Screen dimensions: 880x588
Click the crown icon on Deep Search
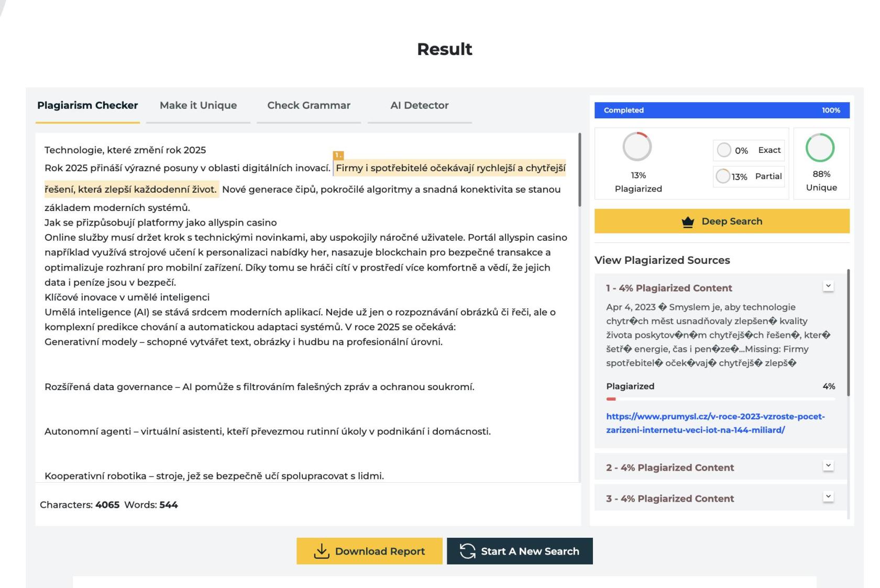[x=688, y=222]
